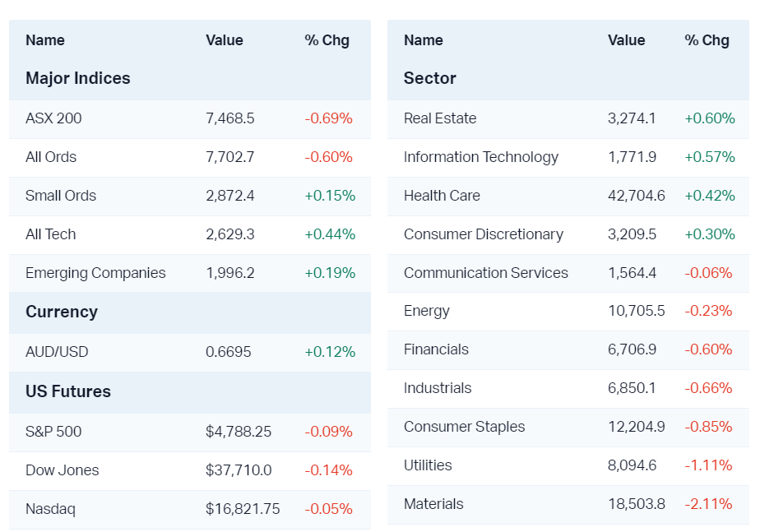The image size is (760, 532).
Task: Open the All Ords index row
Action: pos(51,157)
